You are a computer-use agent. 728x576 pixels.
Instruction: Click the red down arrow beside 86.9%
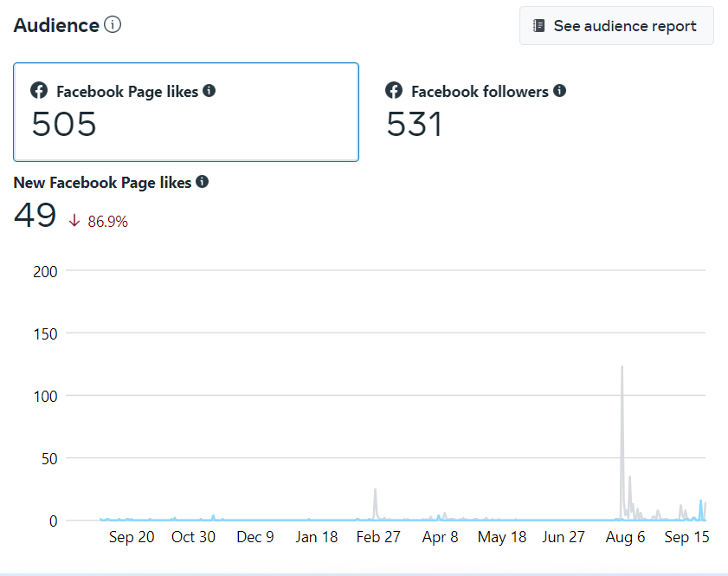(74, 221)
